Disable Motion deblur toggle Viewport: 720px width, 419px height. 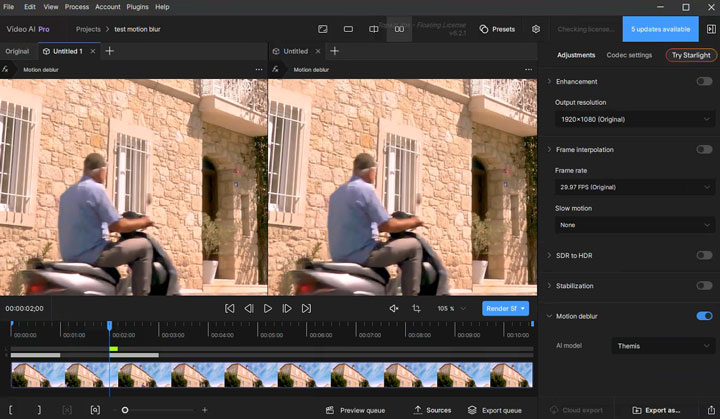tap(704, 316)
